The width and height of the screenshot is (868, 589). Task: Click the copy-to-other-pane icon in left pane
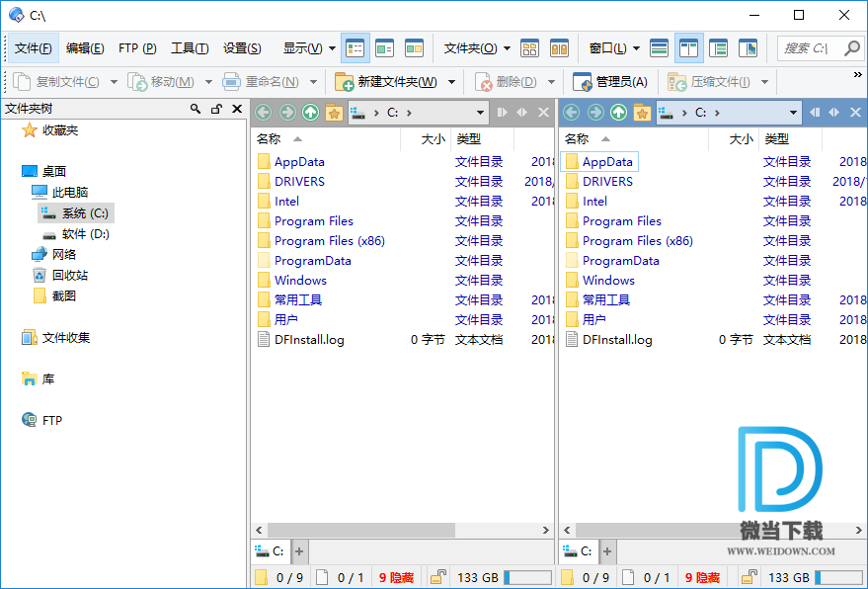tap(502, 113)
